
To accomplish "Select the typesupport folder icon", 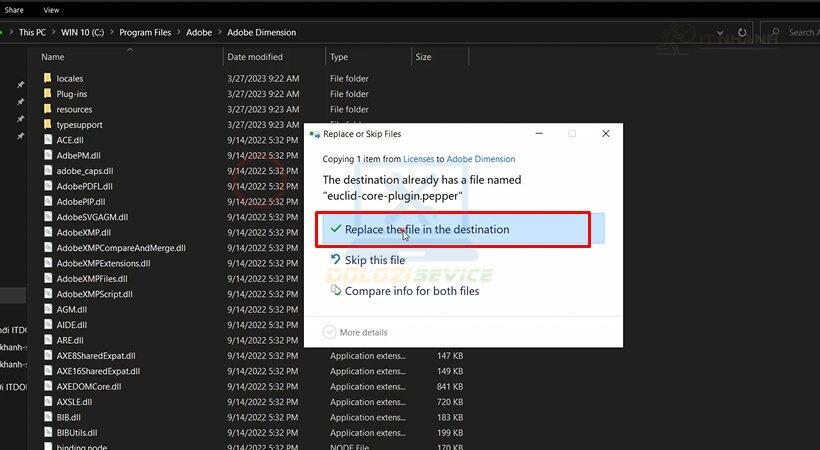I will point(47,125).
